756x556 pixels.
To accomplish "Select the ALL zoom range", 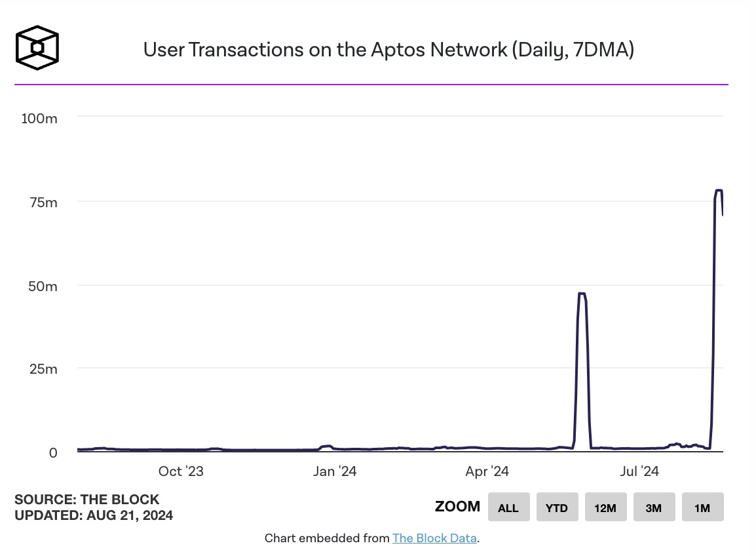I will [508, 507].
